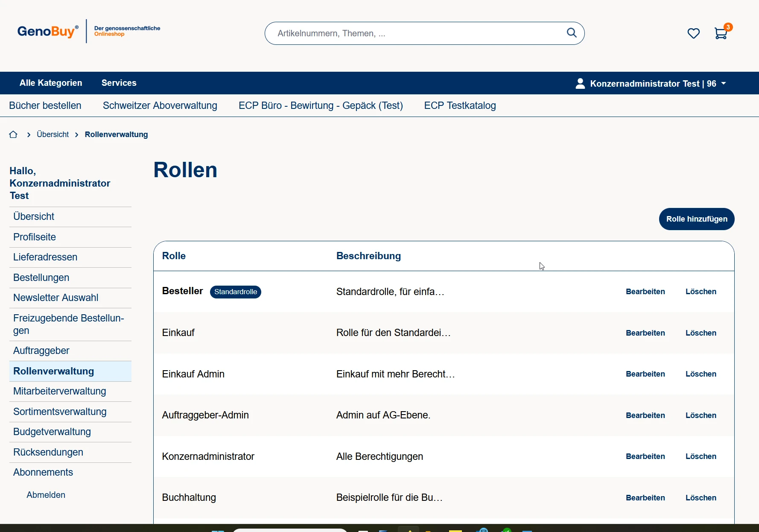Edit the Besteller role
The height and width of the screenshot is (532, 759).
click(645, 292)
